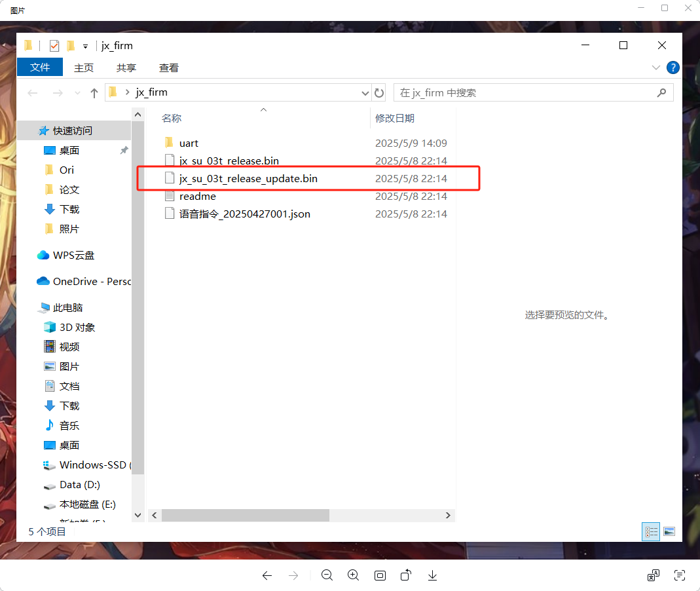The image size is (700, 591).
Task: Open the quick access toolbar customize dropdown
Action: tap(85, 47)
